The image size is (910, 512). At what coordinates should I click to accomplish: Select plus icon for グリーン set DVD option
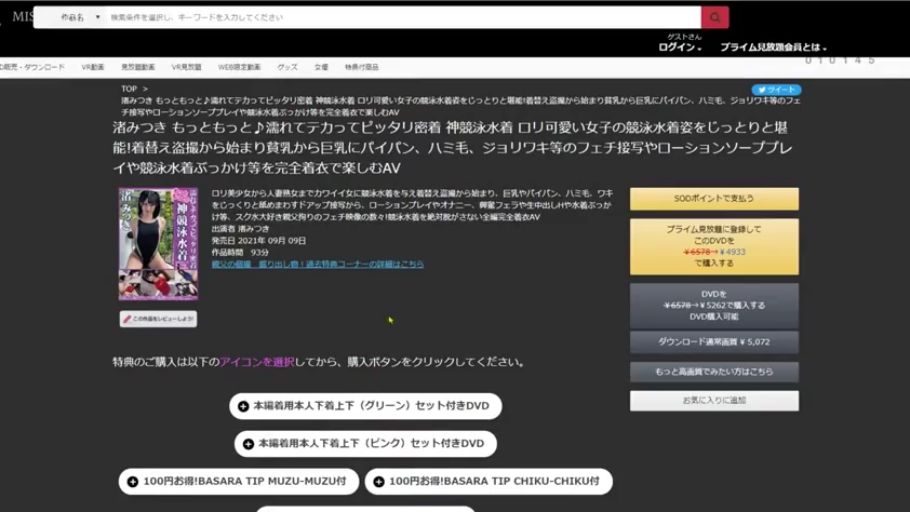coord(243,407)
